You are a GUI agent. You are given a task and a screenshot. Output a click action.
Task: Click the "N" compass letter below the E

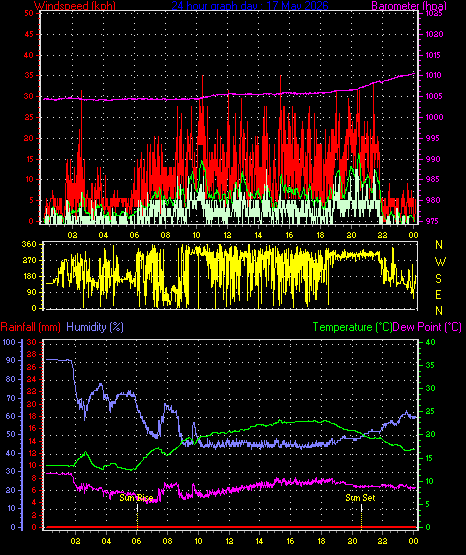tap(439, 311)
